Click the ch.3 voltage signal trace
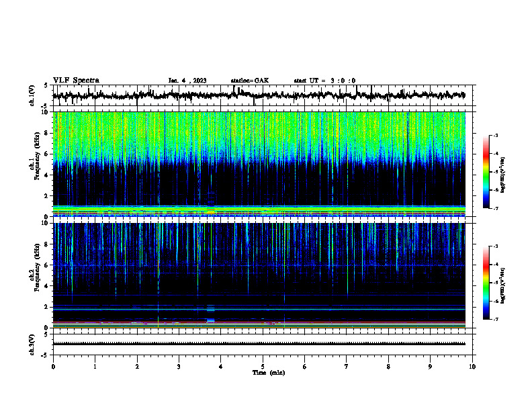The image size is (532, 411). click(x=259, y=344)
